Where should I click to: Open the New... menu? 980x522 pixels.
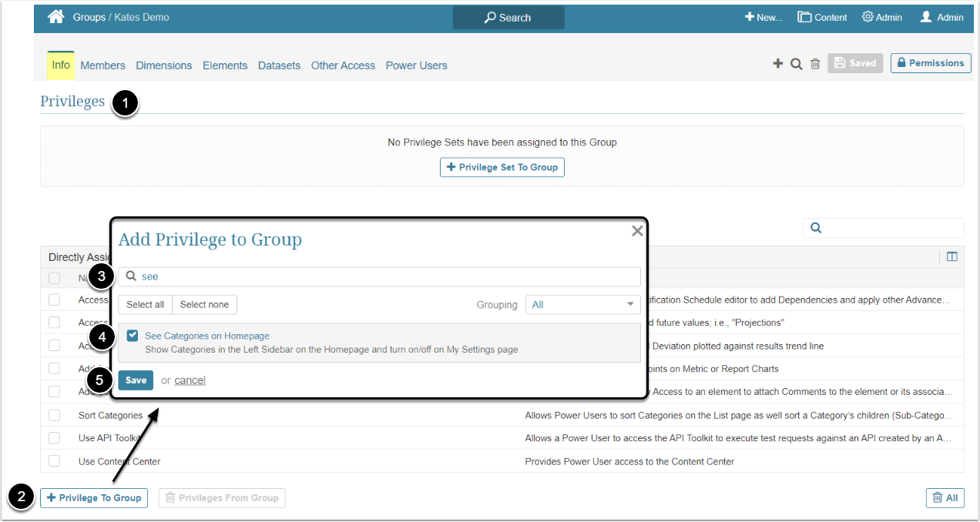[764, 17]
